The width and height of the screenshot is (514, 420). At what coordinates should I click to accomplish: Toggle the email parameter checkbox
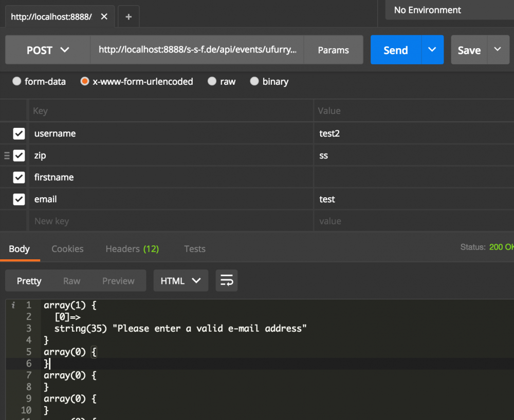click(19, 199)
